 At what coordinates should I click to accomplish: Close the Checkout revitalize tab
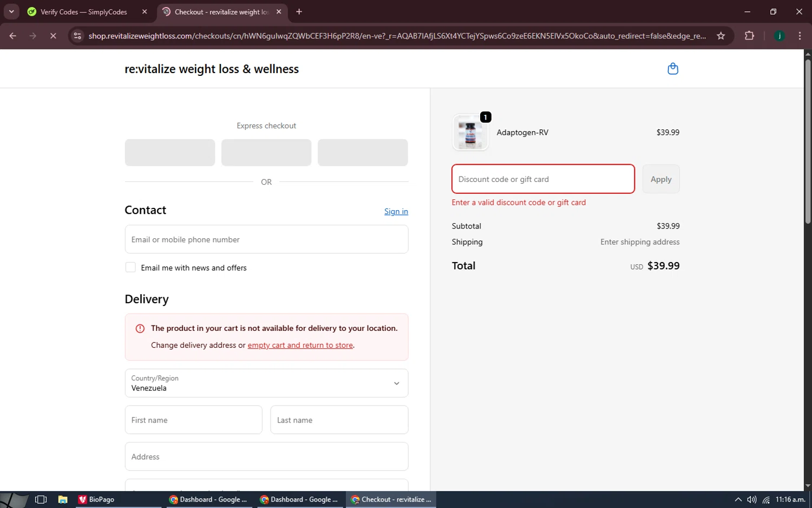click(279, 11)
